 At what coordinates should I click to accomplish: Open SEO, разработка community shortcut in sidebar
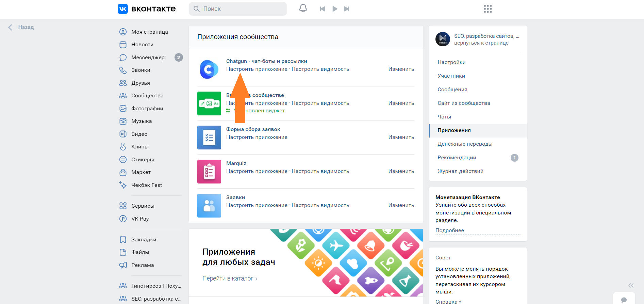(x=150, y=299)
